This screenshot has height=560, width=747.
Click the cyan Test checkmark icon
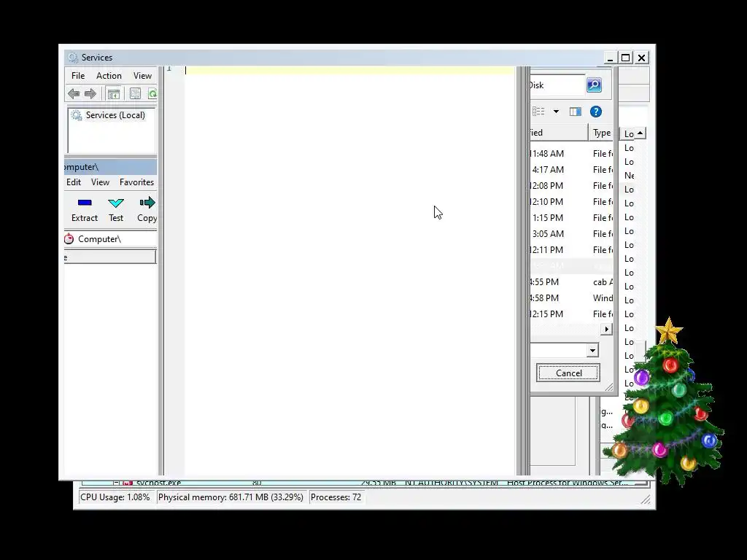116,203
